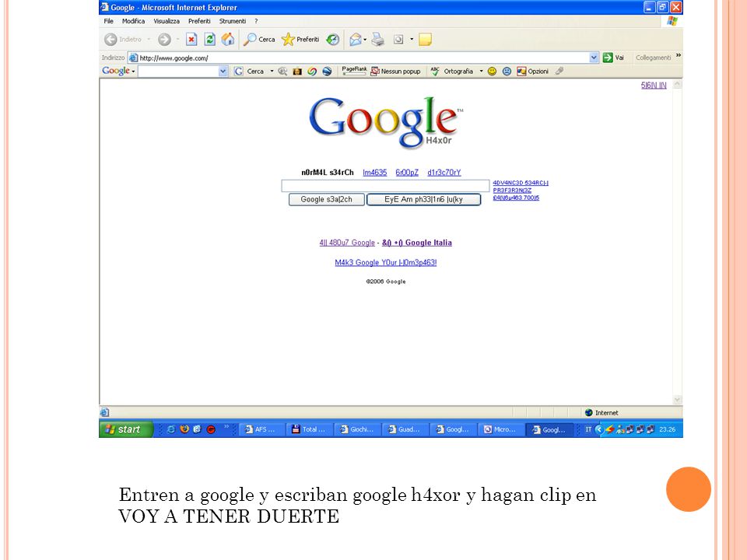Launch Firefox from quick launch
Viewport: 747px width, 560px height.
point(184,429)
